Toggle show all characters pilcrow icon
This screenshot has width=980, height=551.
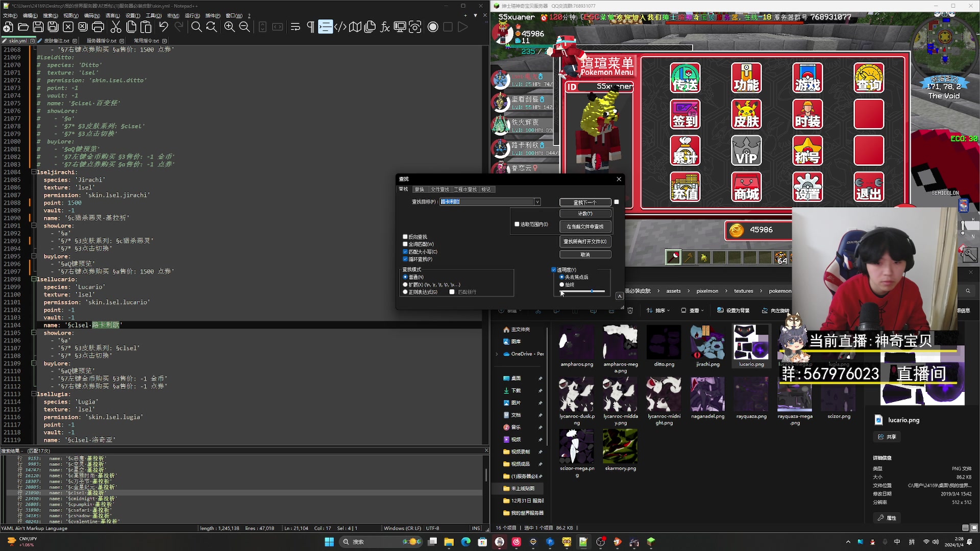point(310,27)
